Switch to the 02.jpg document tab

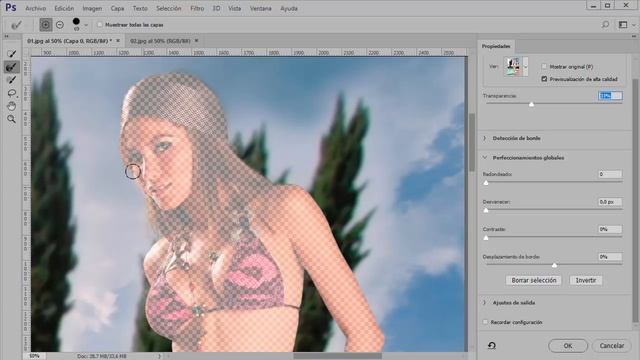[160, 41]
